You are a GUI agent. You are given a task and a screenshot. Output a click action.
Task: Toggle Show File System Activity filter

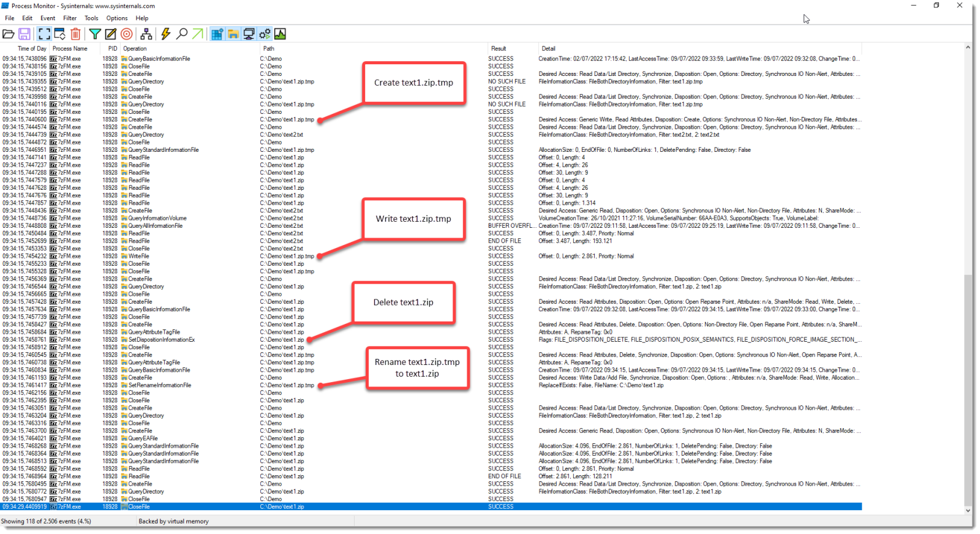pyautogui.click(x=233, y=34)
